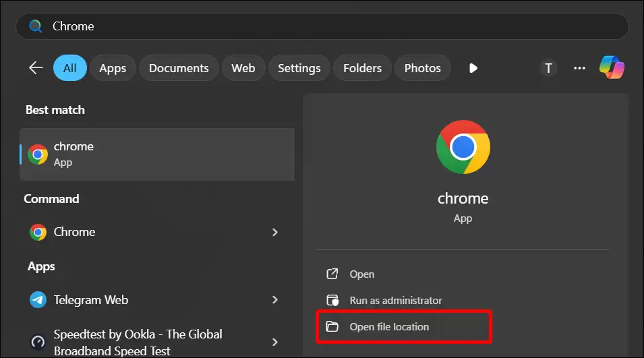Switch to the Photos filter tab

(x=423, y=67)
